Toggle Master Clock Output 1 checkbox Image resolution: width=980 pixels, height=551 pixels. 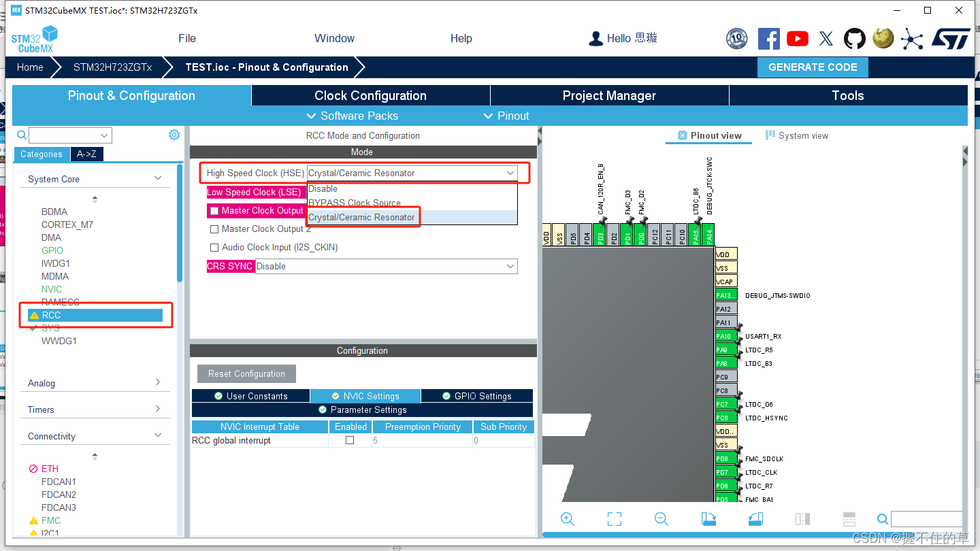point(214,211)
